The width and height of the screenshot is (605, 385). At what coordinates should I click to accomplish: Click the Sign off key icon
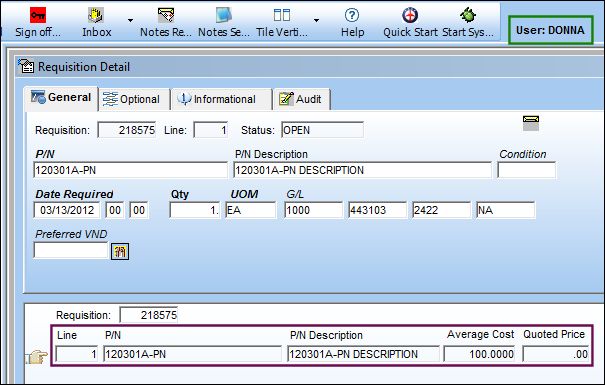(x=38, y=15)
